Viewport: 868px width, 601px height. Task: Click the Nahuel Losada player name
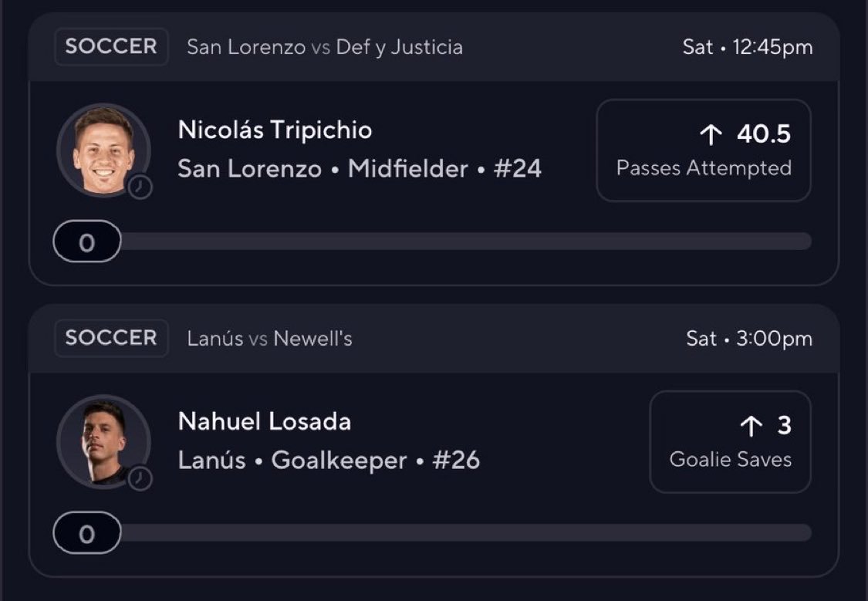[265, 422]
